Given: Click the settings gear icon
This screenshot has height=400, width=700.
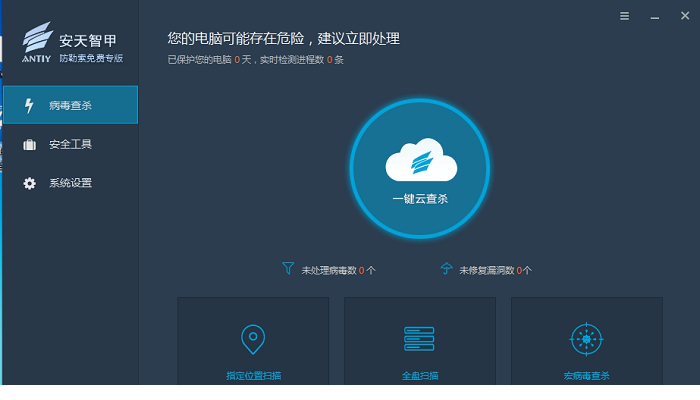Looking at the screenshot, I should [x=29, y=183].
